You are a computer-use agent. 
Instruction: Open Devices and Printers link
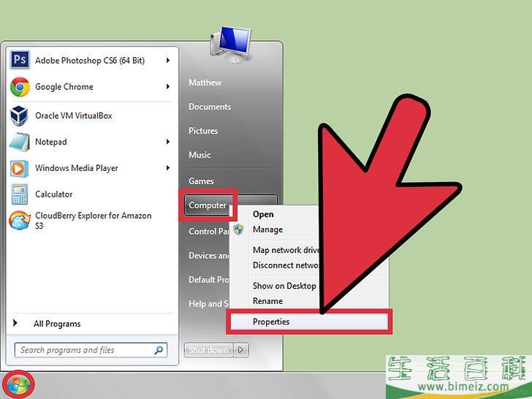(209, 256)
